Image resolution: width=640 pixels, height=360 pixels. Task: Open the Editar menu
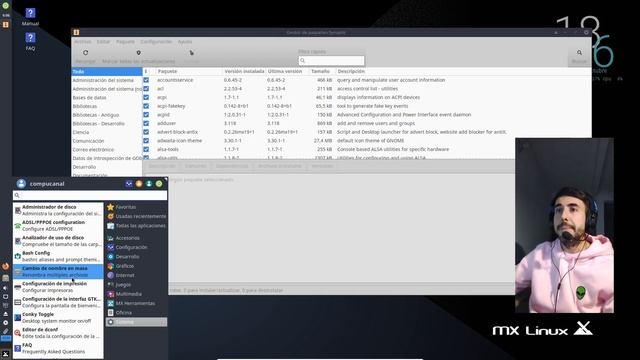pyautogui.click(x=103, y=42)
